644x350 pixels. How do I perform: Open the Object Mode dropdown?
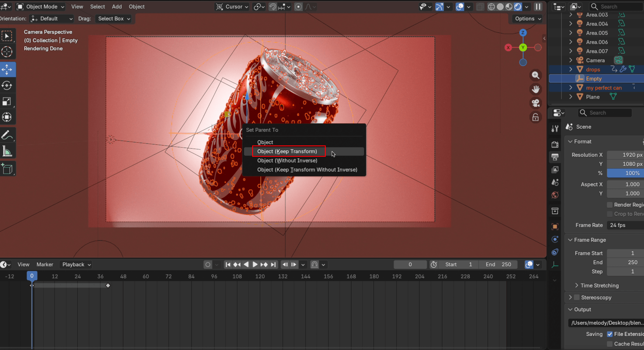pyautogui.click(x=41, y=7)
